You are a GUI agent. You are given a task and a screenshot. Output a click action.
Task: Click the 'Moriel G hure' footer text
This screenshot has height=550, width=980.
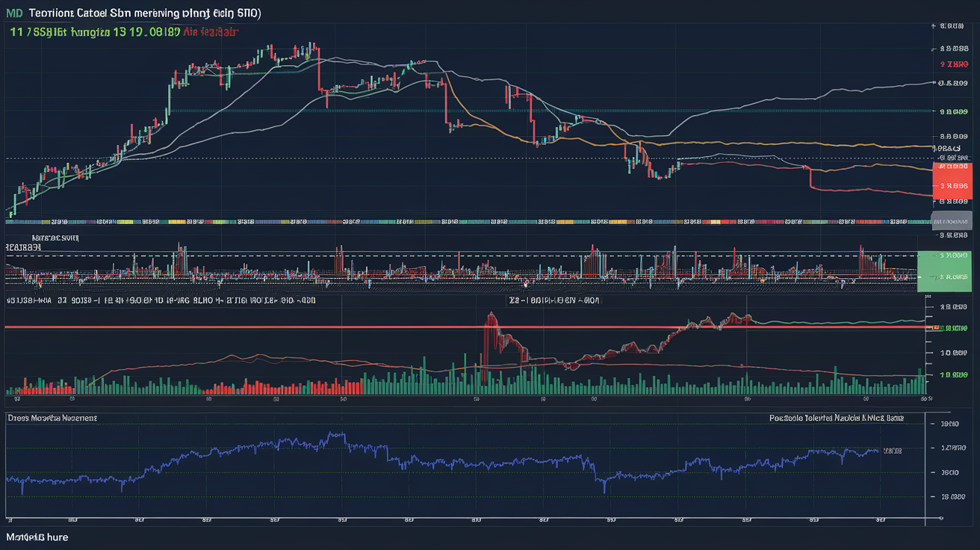37,537
